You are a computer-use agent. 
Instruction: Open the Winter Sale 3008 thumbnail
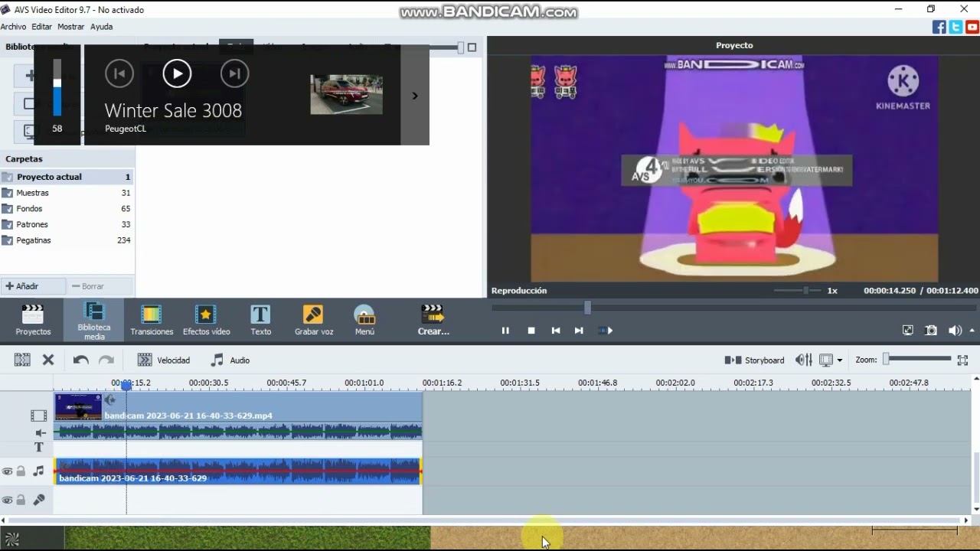[346, 94]
